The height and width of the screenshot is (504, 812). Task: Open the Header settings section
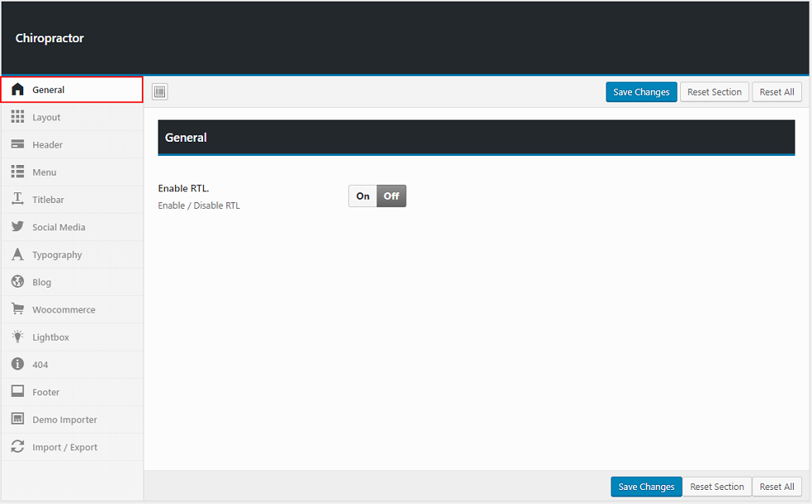[47, 145]
